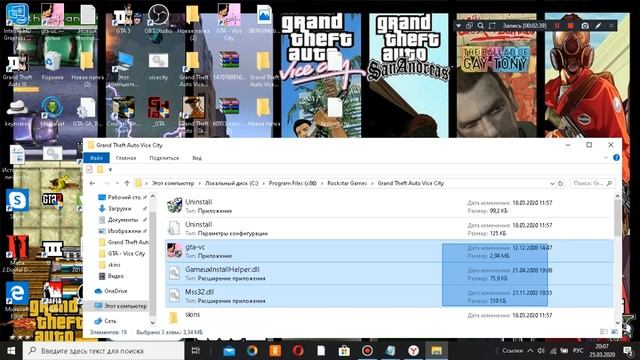The image size is (640, 360).
Task: Click the recorder magnifier zoom icon
Action: [x=481, y=26]
